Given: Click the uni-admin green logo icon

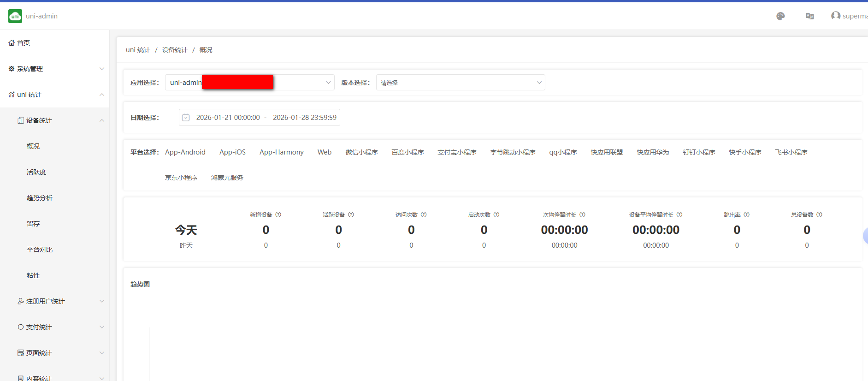Looking at the screenshot, I should tap(15, 16).
